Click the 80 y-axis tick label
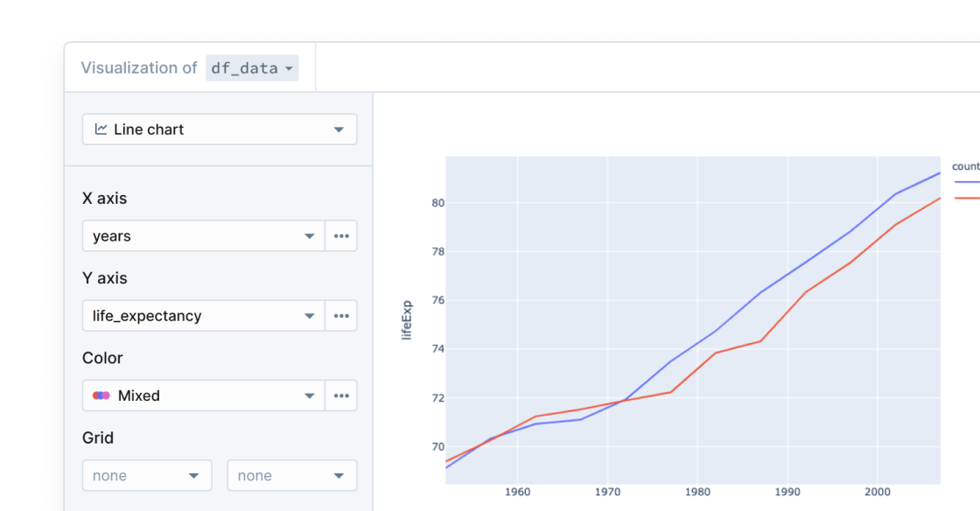The height and width of the screenshot is (511, 980). tap(438, 203)
